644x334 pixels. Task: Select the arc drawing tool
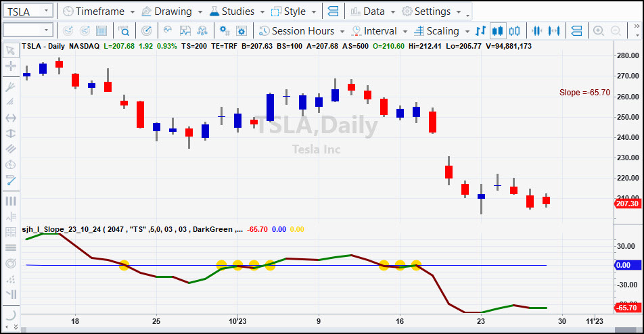tap(11, 314)
